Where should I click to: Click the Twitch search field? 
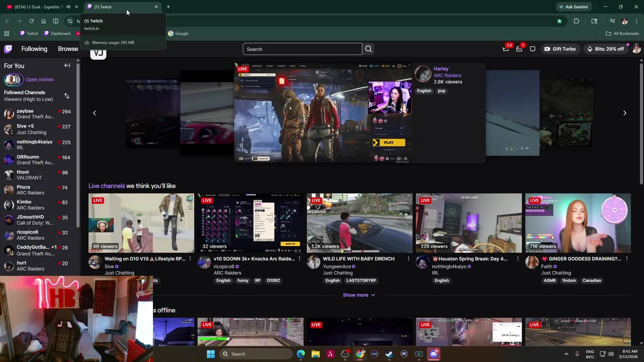coord(302,49)
